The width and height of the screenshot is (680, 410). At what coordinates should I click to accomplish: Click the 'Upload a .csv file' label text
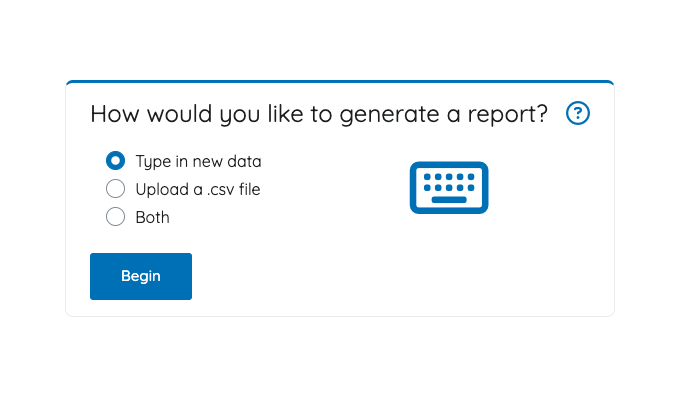pos(197,189)
